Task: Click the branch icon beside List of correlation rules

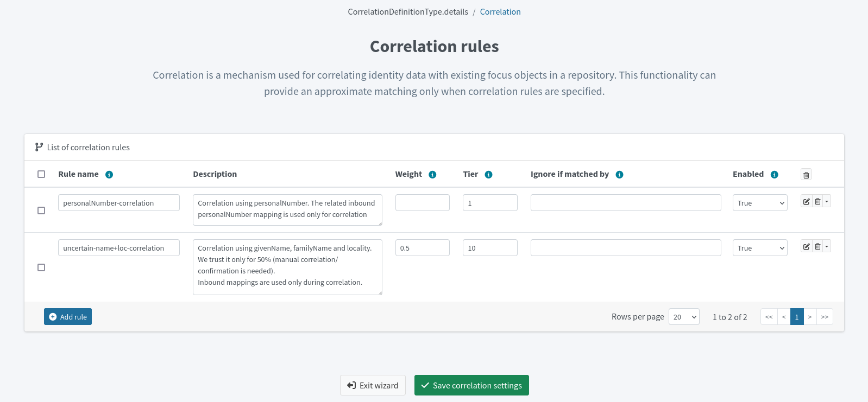Action: click(x=38, y=146)
